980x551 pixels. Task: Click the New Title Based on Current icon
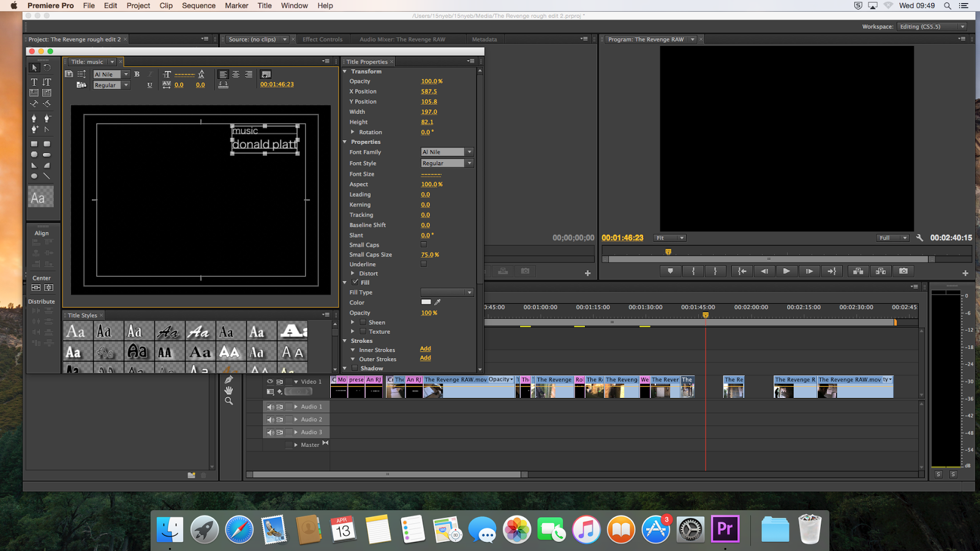click(69, 74)
